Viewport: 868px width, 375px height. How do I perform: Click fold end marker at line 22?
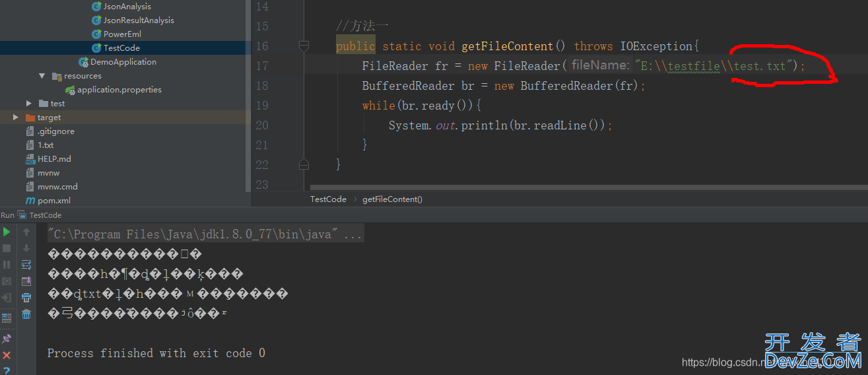point(304,164)
